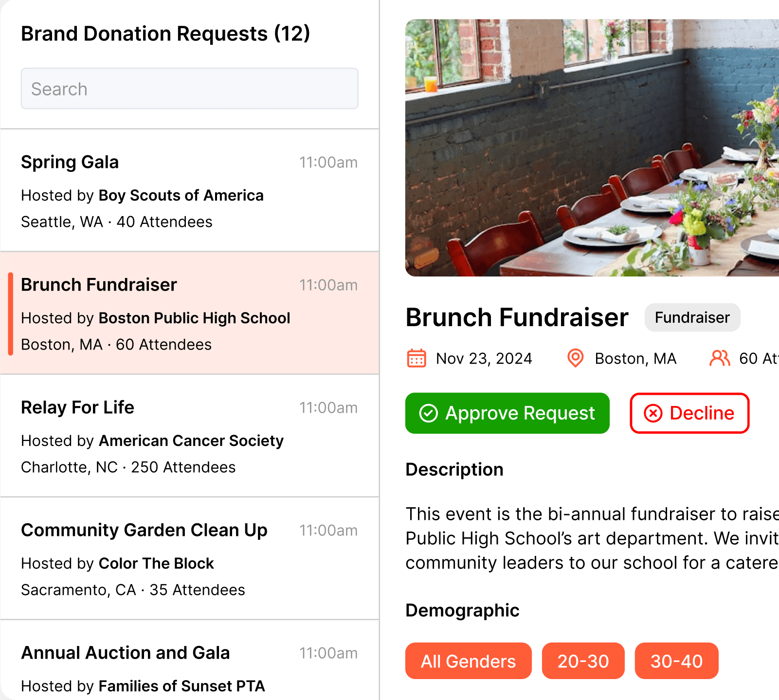Click the Search input field

pyautogui.click(x=189, y=89)
